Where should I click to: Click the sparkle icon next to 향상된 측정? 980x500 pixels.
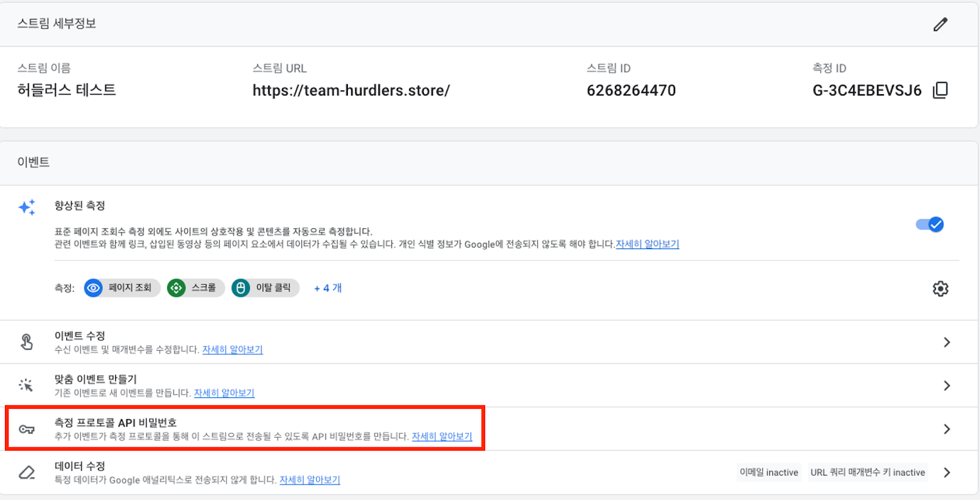coord(27,207)
